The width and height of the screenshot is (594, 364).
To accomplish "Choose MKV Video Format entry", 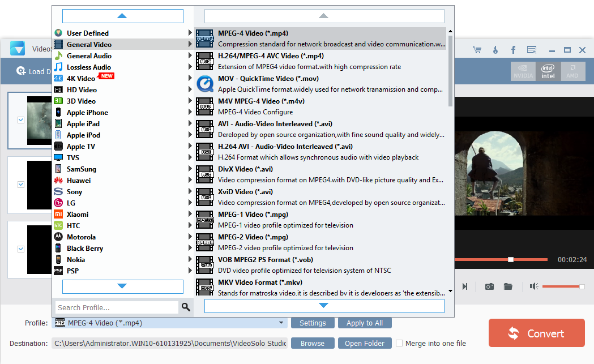I will click(321, 287).
